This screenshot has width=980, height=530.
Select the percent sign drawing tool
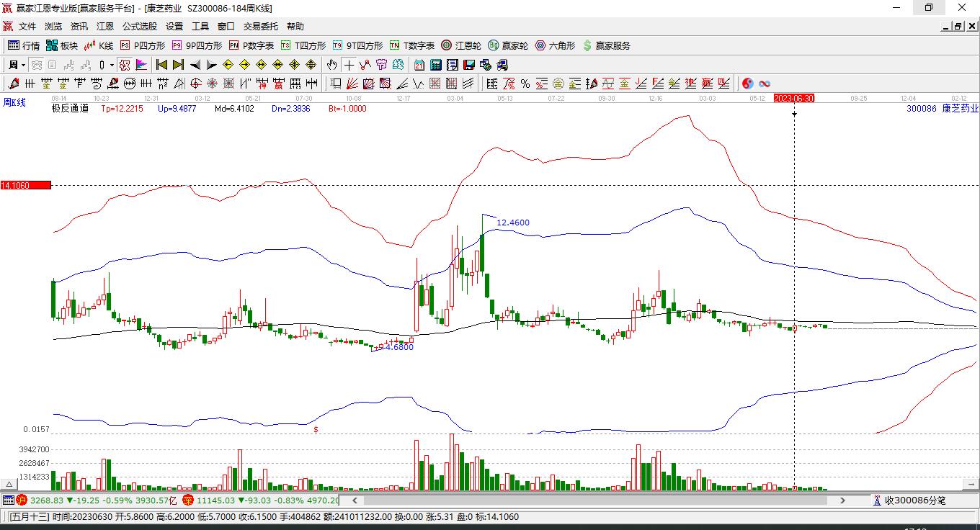525,84
